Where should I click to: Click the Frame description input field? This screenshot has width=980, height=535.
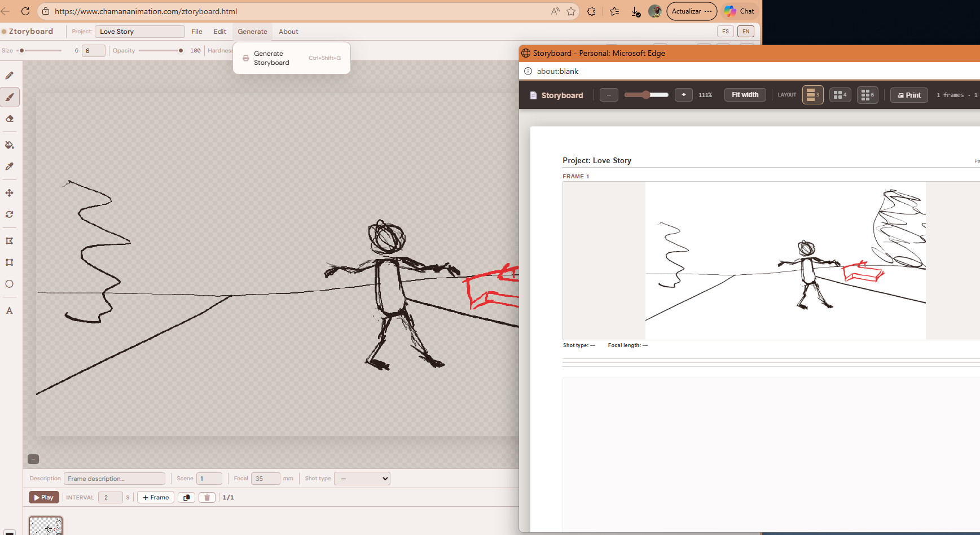pyautogui.click(x=115, y=479)
